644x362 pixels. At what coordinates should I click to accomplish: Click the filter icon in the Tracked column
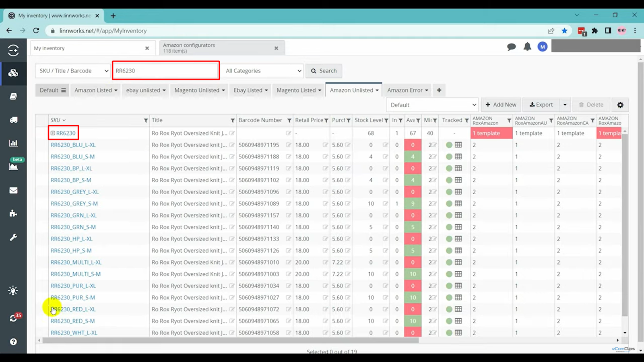(466, 120)
